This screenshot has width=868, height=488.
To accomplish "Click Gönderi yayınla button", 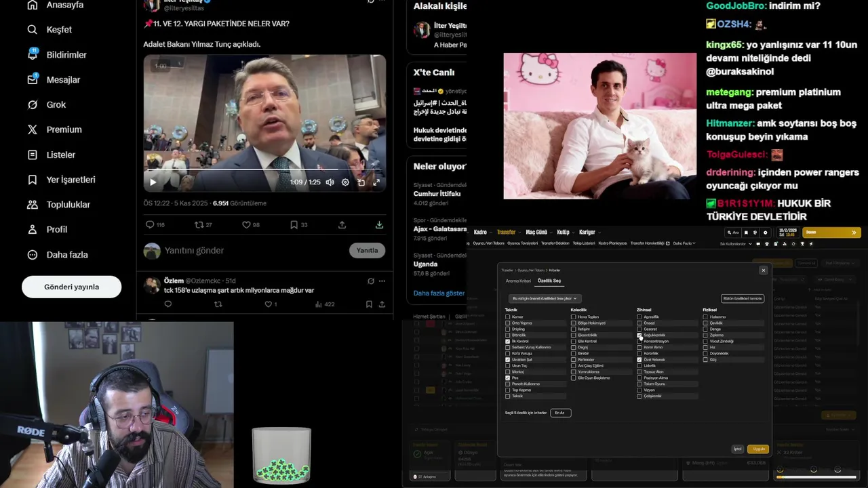I will click(x=71, y=287).
